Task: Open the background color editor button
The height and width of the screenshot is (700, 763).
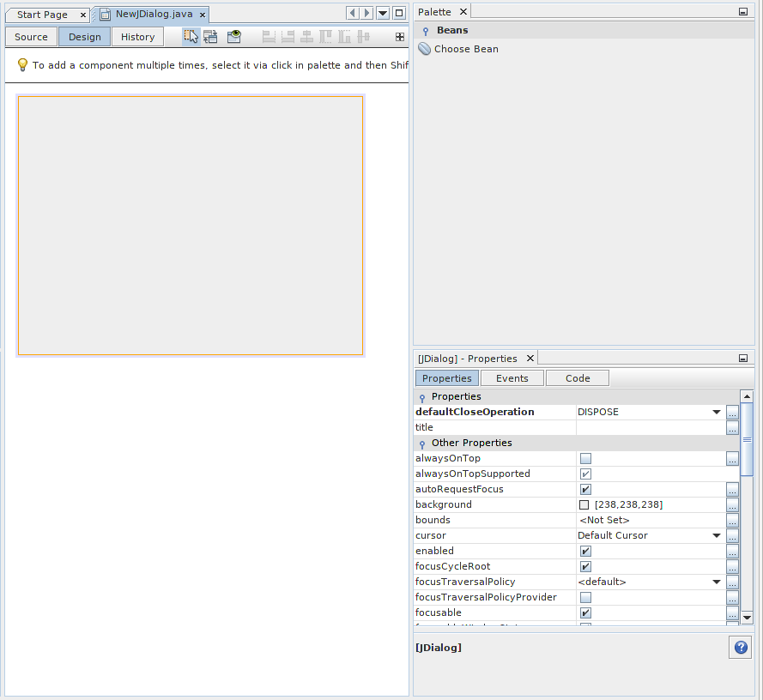Action: click(732, 504)
